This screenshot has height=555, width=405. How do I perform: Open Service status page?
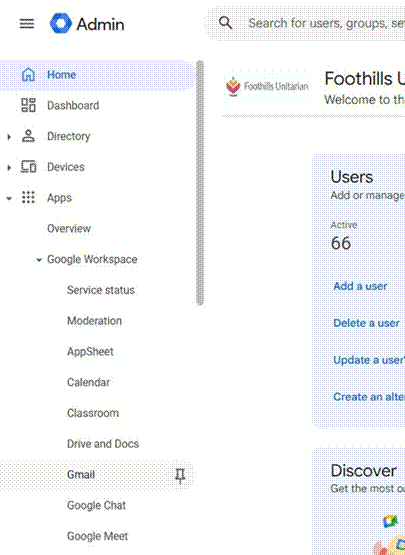coord(101,290)
